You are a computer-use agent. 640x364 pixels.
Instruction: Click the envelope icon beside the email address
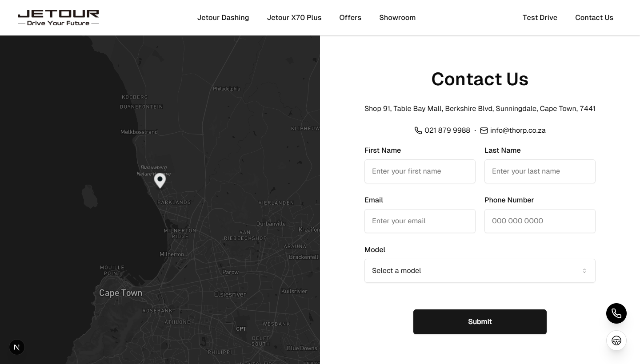[x=484, y=131]
